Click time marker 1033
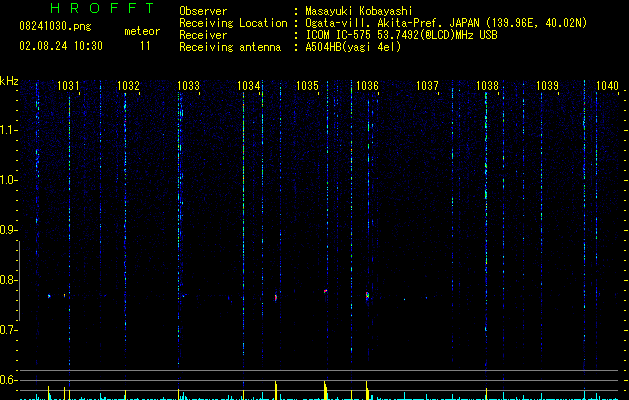The width and height of the screenshot is (629, 400). [188, 86]
